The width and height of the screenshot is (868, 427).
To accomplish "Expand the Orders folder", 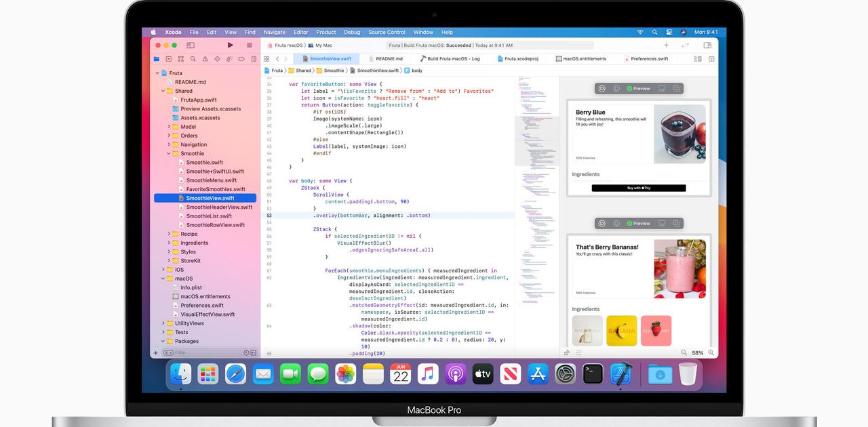I will coord(169,136).
